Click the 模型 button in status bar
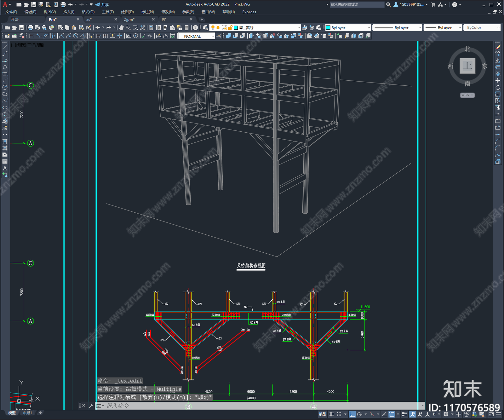 coord(323,414)
